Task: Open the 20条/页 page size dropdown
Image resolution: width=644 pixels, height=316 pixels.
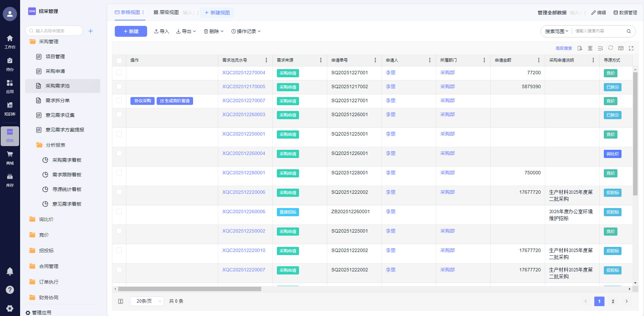Action: (x=147, y=301)
